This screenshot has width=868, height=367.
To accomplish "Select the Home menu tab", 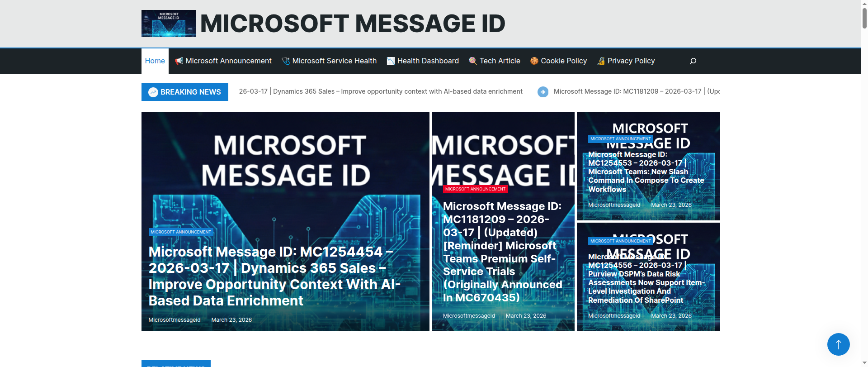I will pos(155,61).
